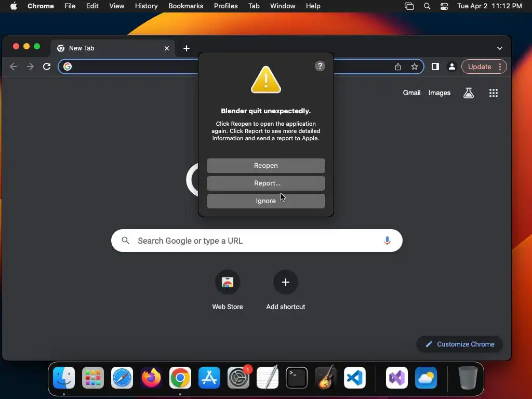Image resolution: width=532 pixels, height=399 pixels.
Task: Open Visual Studio Code from the Dock
Action: (x=354, y=378)
